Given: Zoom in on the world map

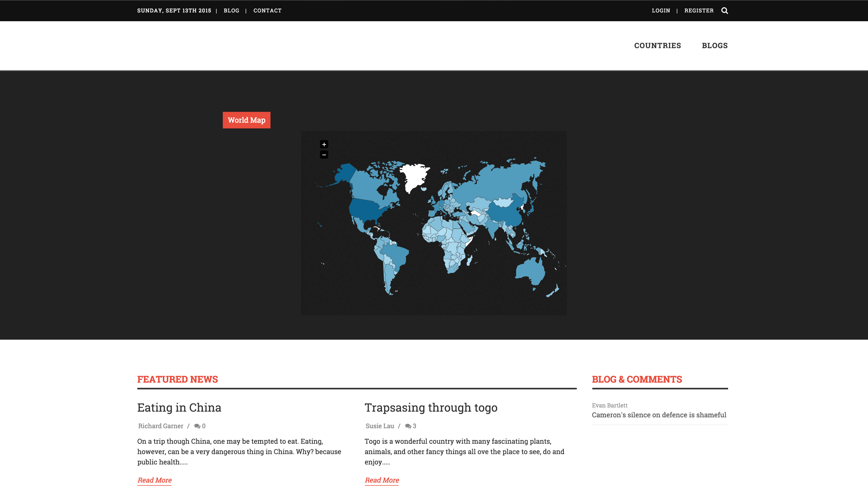Looking at the screenshot, I should point(324,144).
